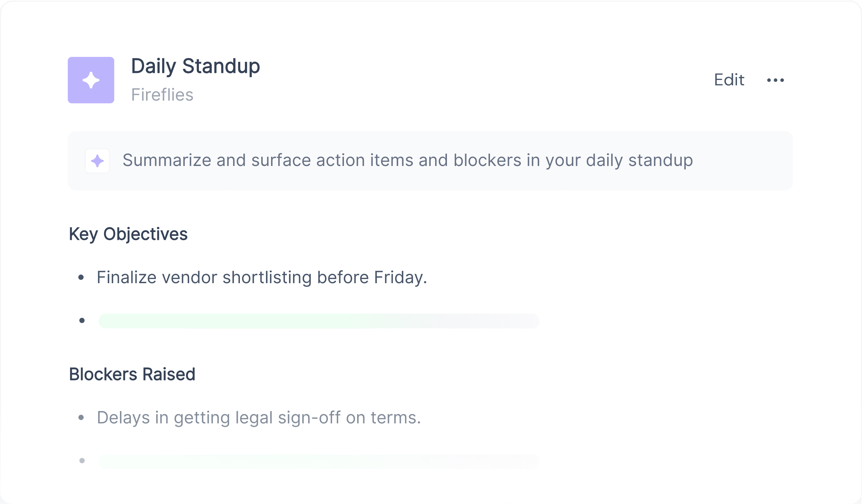Click the word Friday in the first objective
The height and width of the screenshot is (504, 862).
coord(400,277)
